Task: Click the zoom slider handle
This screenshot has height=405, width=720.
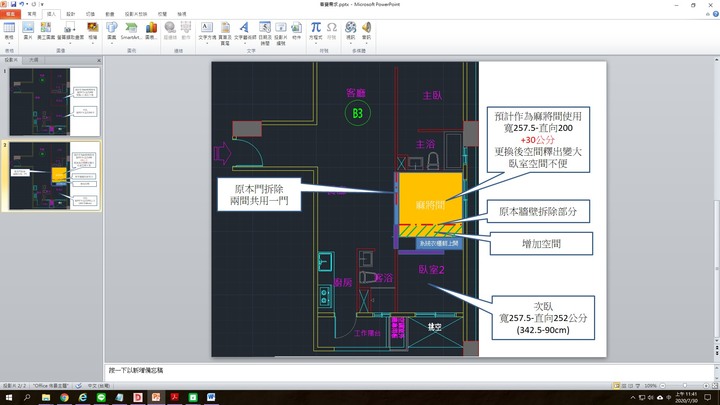Action: [x=685, y=386]
